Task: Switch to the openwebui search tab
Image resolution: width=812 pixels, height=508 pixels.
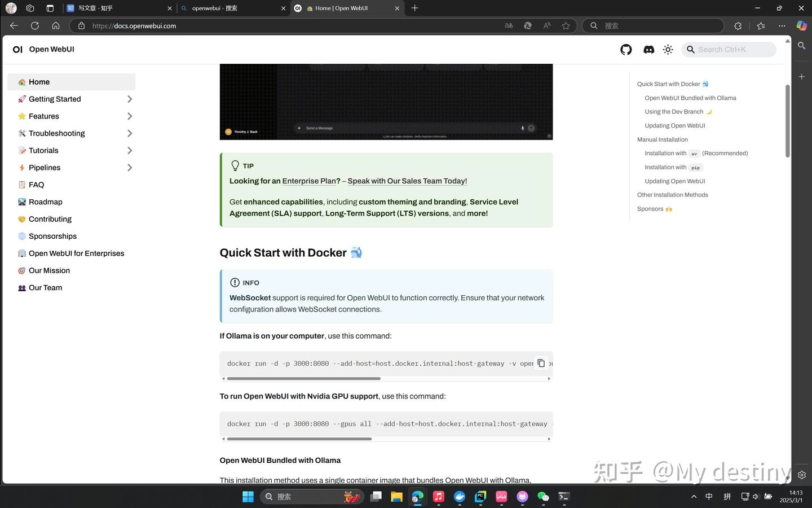Action: pos(233,8)
